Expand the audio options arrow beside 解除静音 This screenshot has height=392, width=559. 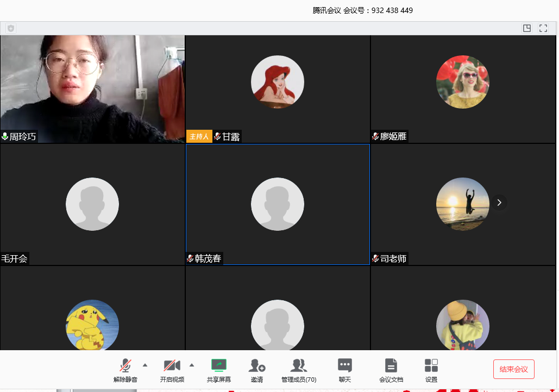(x=145, y=365)
